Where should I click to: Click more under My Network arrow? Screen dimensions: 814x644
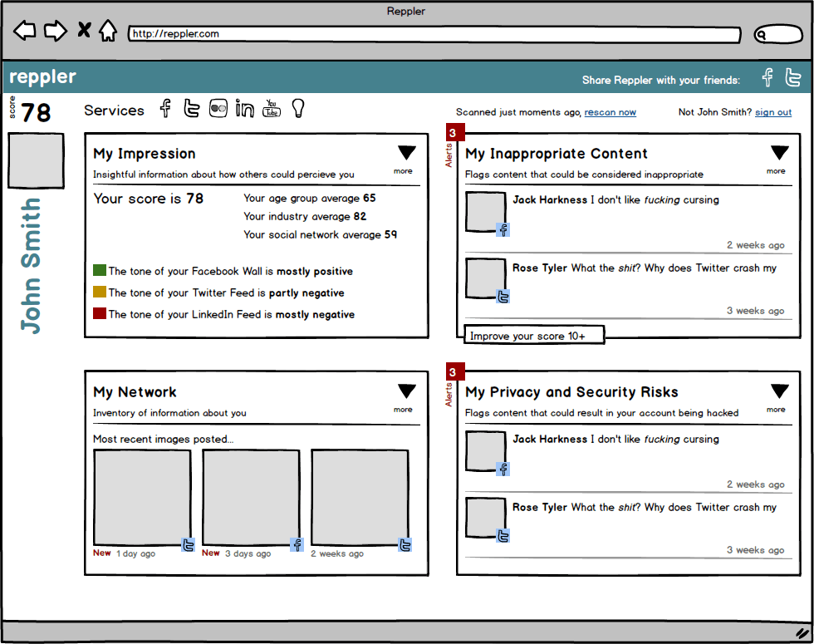pyautogui.click(x=403, y=409)
